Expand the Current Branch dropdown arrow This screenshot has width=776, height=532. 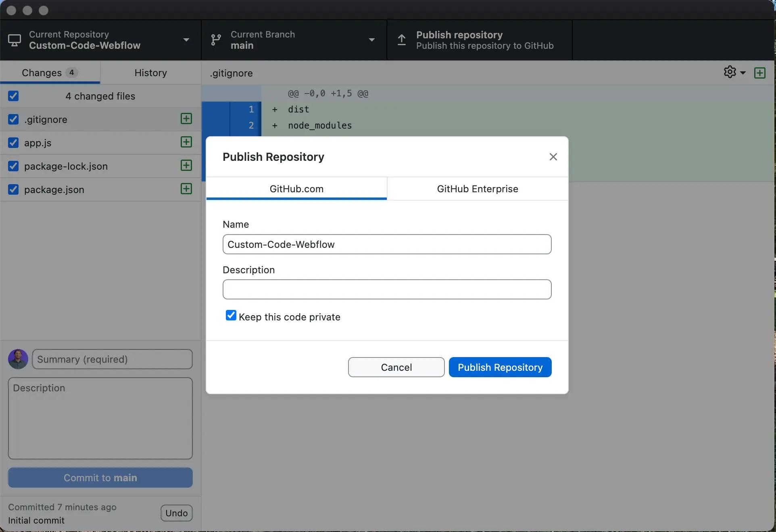pos(372,40)
